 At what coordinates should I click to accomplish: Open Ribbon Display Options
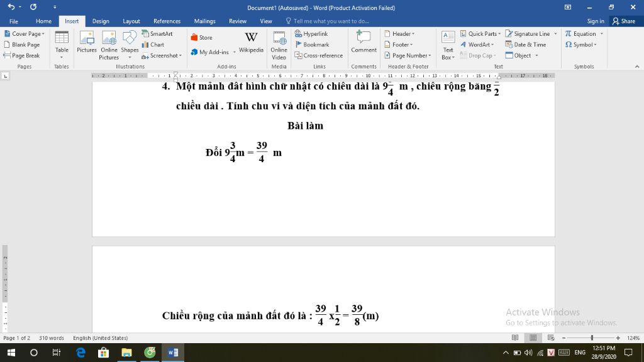coord(568,7)
